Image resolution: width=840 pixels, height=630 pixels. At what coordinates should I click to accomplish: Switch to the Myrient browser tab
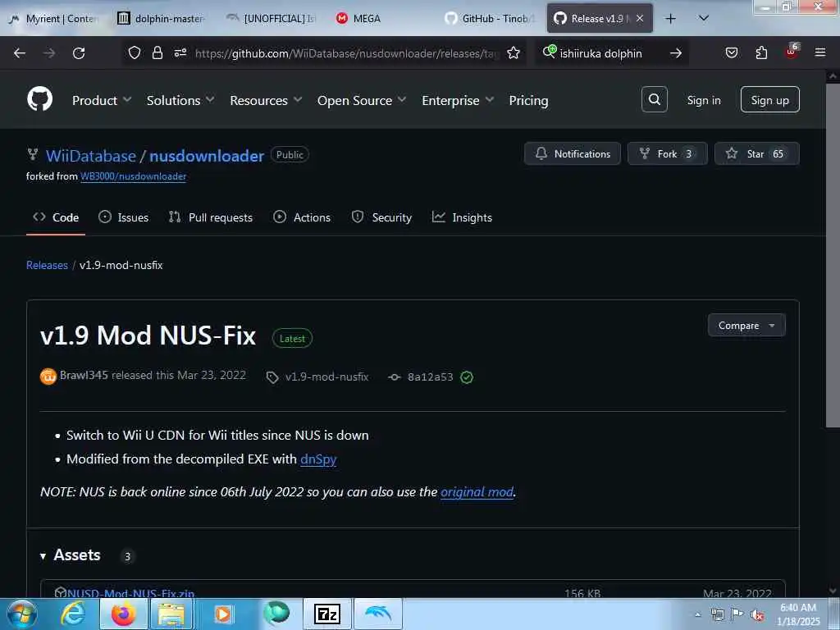(x=53, y=18)
